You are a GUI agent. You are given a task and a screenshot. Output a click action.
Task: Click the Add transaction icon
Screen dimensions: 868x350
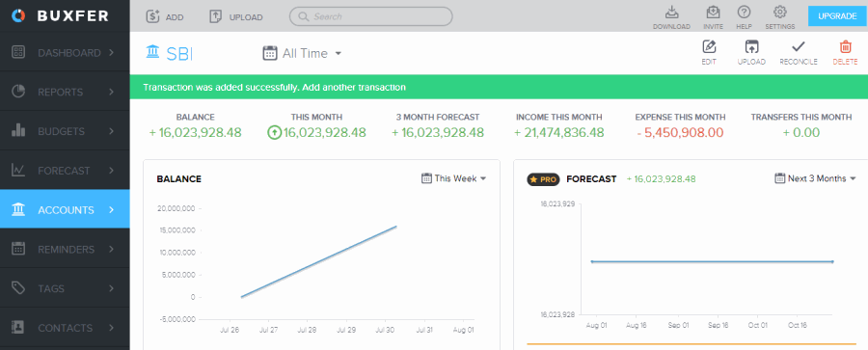coord(153,16)
